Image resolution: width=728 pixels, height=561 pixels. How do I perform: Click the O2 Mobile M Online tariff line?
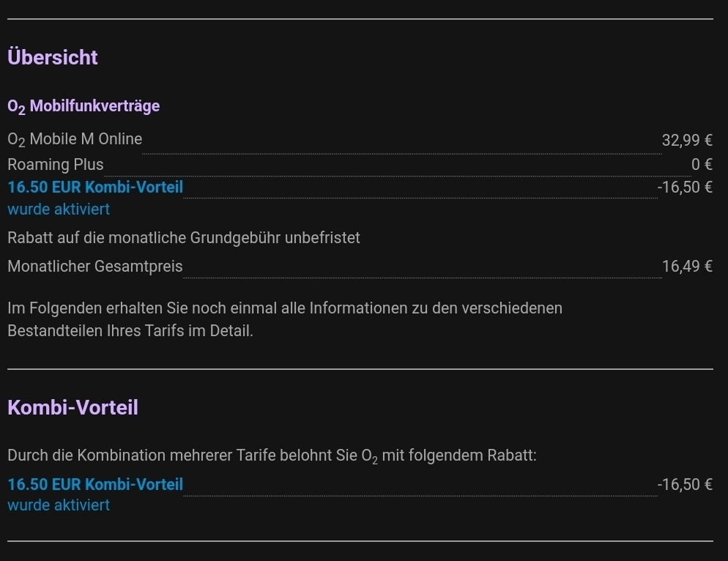click(x=75, y=139)
